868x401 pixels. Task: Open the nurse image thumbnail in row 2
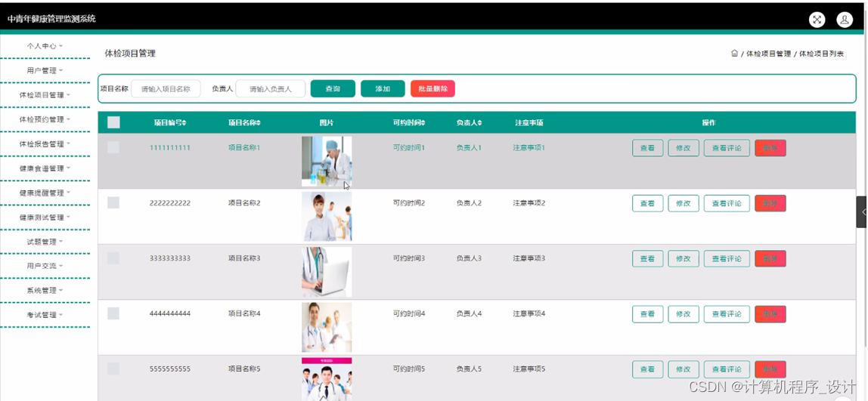point(327,216)
